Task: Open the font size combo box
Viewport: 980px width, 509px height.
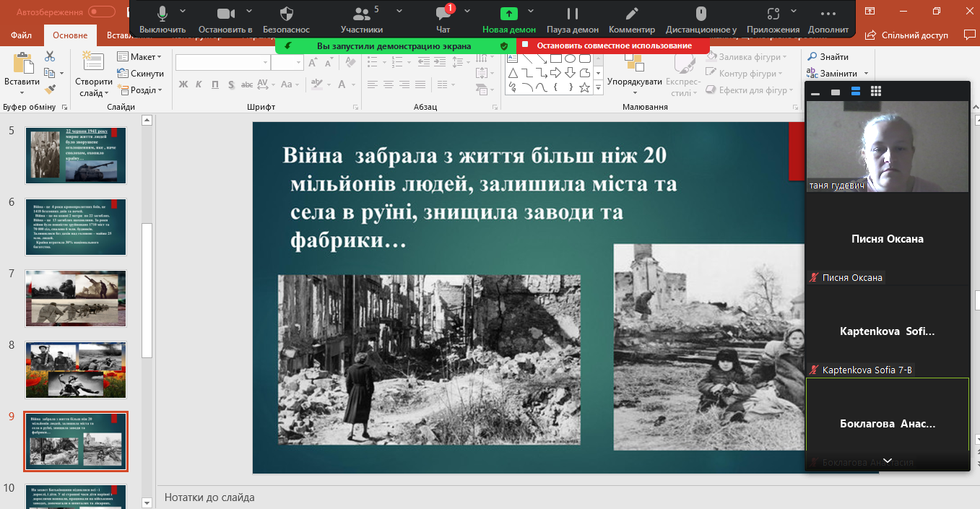Action: [287, 63]
